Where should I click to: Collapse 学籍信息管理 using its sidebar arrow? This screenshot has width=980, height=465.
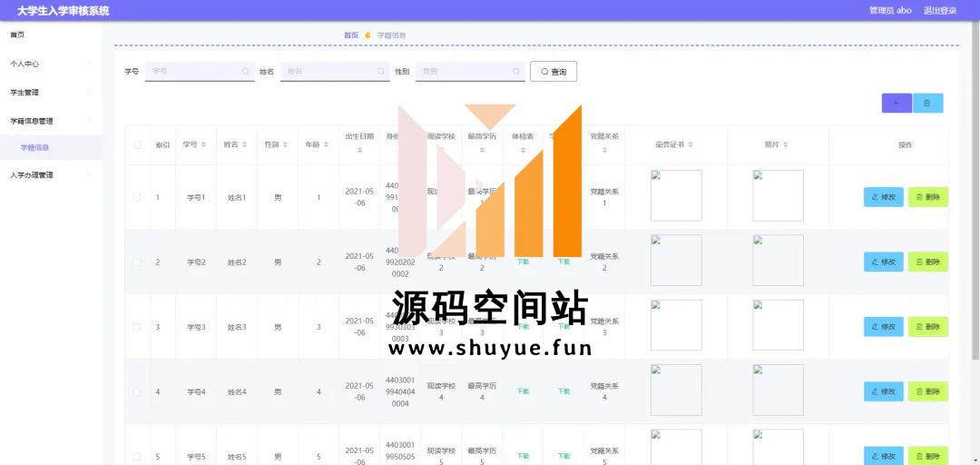pos(89,121)
